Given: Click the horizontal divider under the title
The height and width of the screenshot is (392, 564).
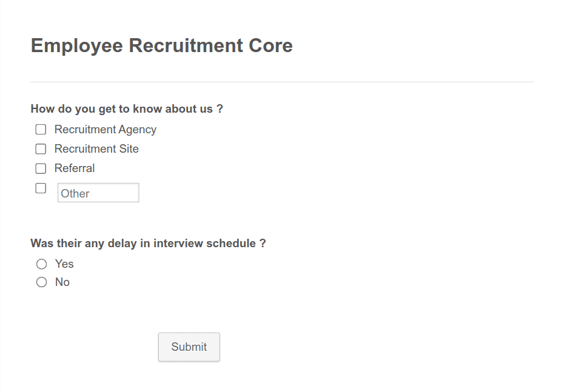Looking at the screenshot, I should pos(282,82).
